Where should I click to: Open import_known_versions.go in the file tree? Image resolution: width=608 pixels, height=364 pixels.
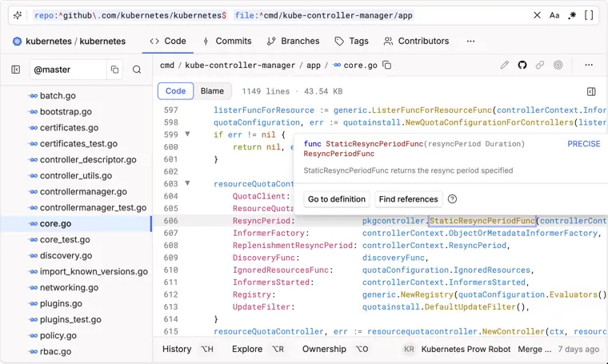point(94,272)
